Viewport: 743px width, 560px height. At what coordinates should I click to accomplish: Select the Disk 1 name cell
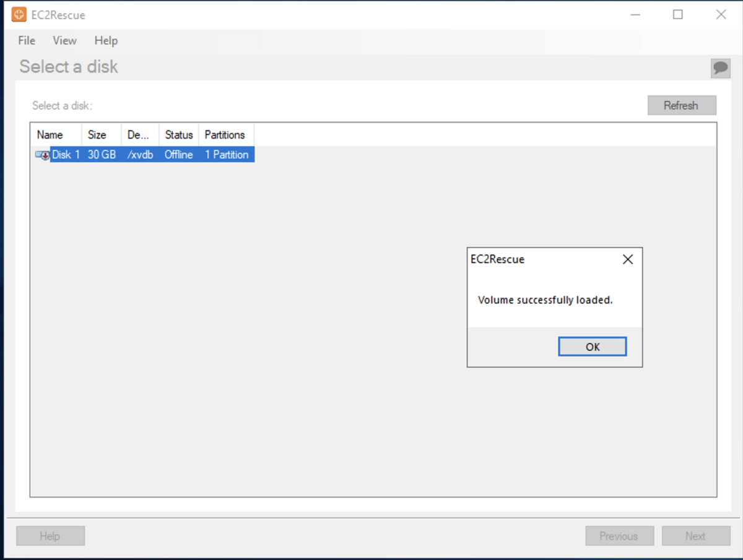pyautogui.click(x=66, y=155)
